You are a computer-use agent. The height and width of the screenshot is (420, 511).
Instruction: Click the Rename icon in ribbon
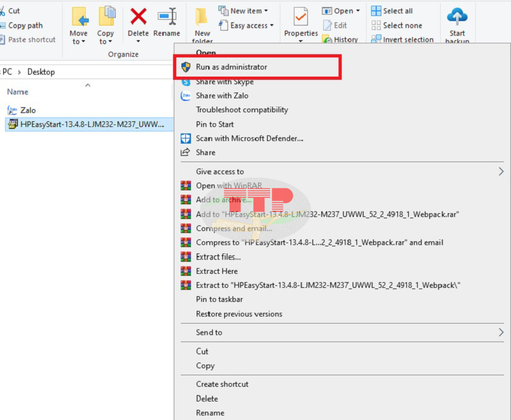(x=167, y=17)
